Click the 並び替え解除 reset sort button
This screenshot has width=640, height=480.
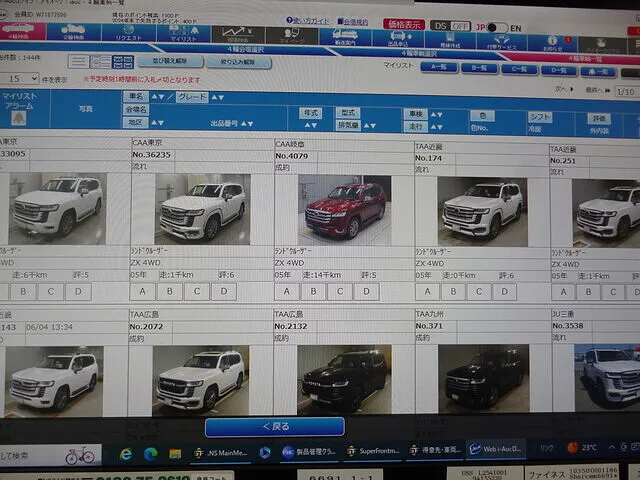(170, 61)
